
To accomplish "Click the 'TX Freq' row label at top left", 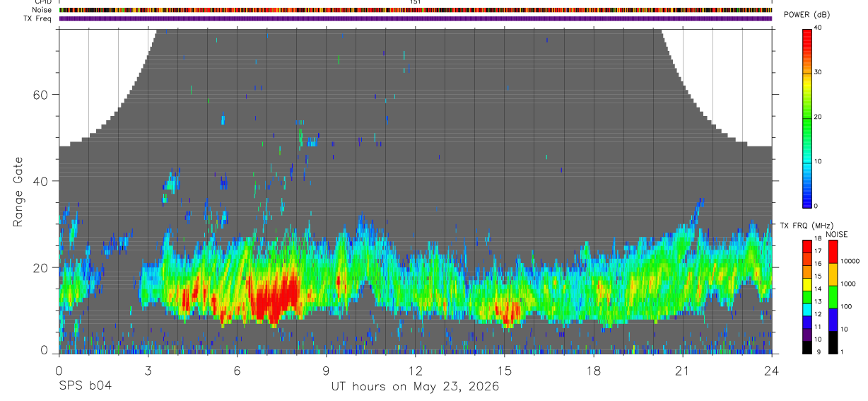I will point(37,18).
